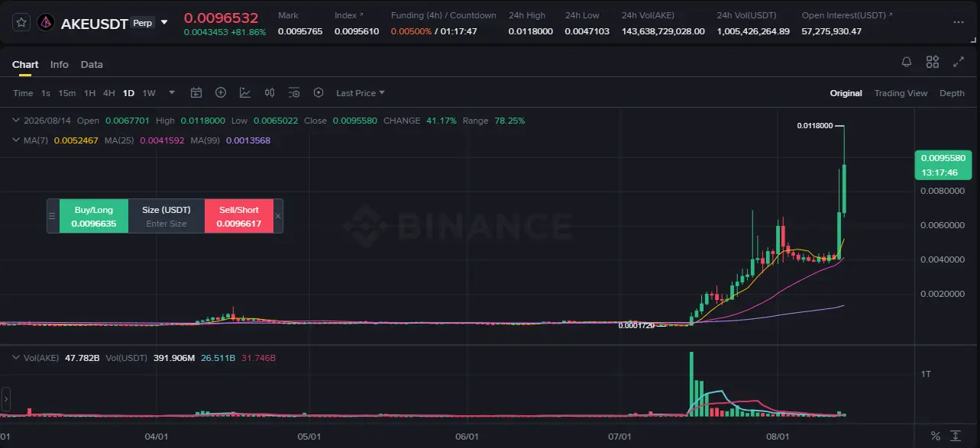Click the current price tag 0.0095580
980x448 pixels.
click(945, 165)
